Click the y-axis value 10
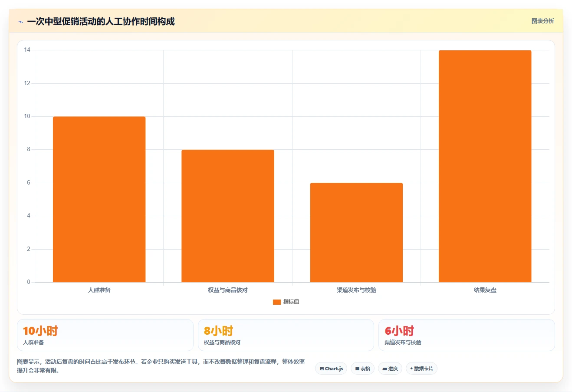The width and height of the screenshot is (572, 392). point(27,116)
